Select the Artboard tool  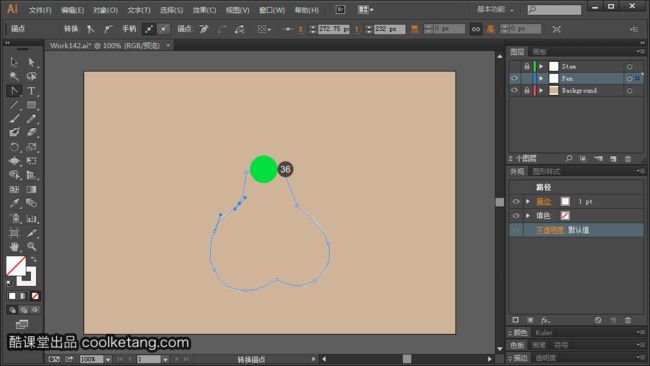(x=14, y=233)
